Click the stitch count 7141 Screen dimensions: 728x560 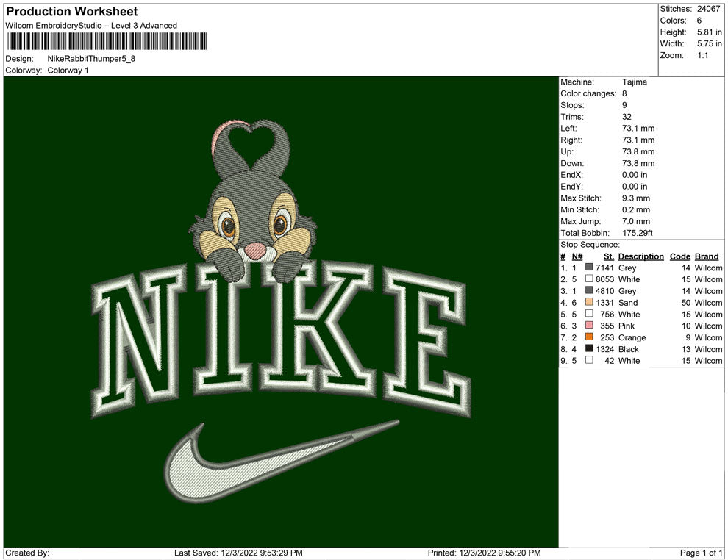point(604,268)
